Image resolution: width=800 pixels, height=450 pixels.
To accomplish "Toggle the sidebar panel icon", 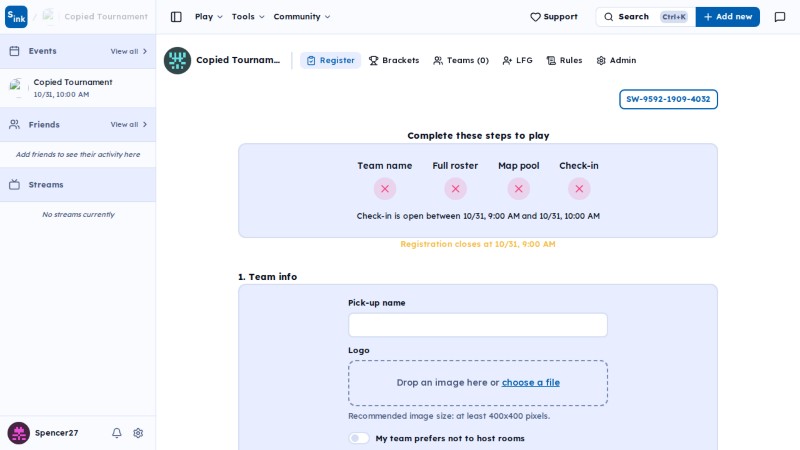I will [x=176, y=17].
